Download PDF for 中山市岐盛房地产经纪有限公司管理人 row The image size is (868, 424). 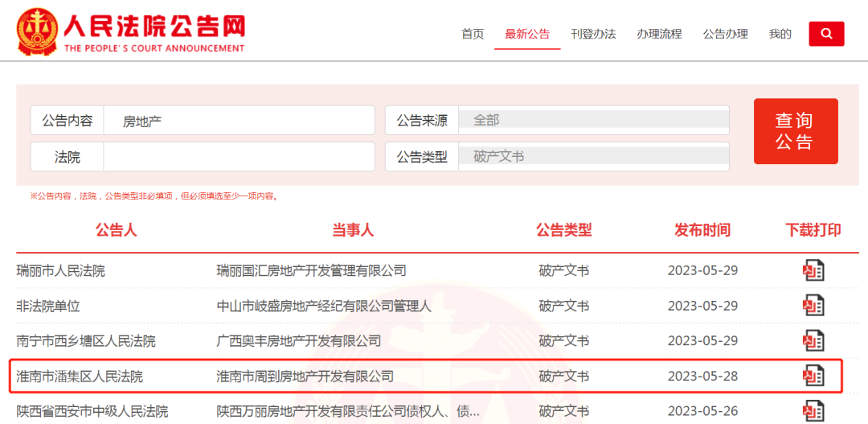pos(813,306)
